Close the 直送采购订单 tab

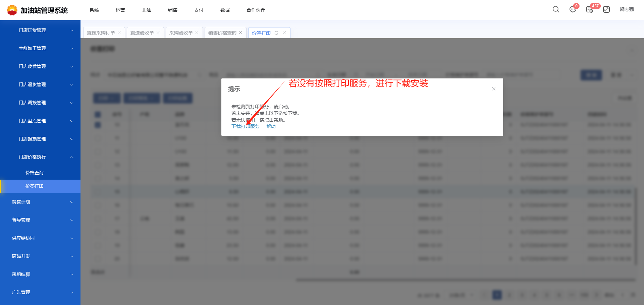(119, 33)
